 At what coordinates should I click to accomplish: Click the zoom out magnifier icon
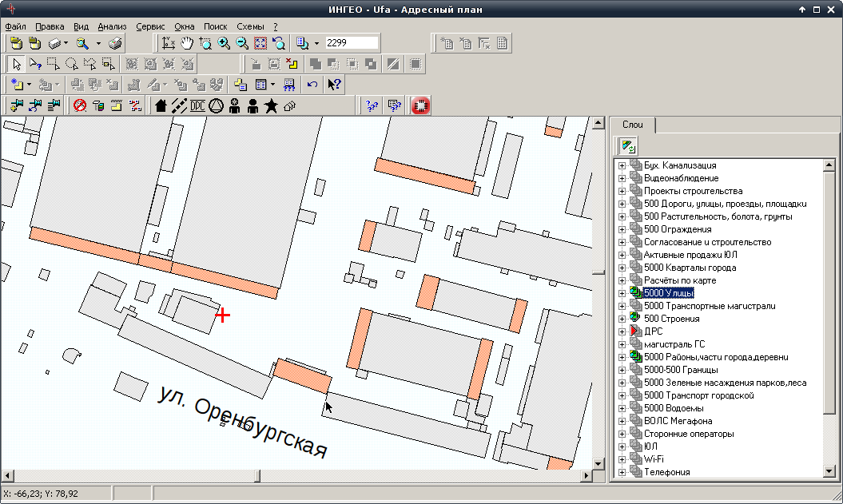point(242,43)
